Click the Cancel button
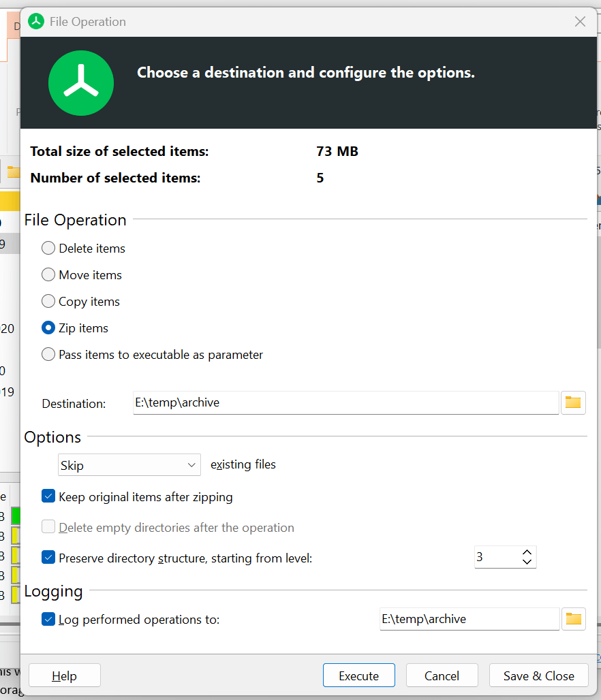Image resolution: width=601 pixels, height=700 pixels. coord(442,675)
